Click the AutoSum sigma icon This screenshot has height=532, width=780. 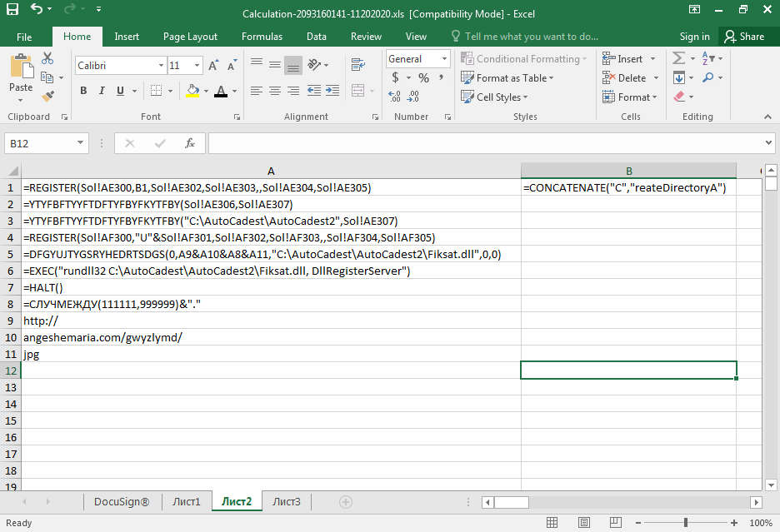678,58
